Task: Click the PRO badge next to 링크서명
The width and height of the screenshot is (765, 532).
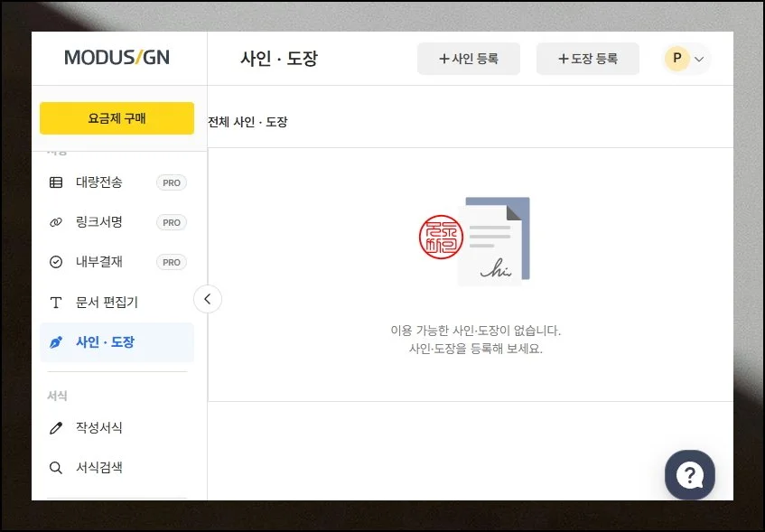Action: (x=171, y=222)
